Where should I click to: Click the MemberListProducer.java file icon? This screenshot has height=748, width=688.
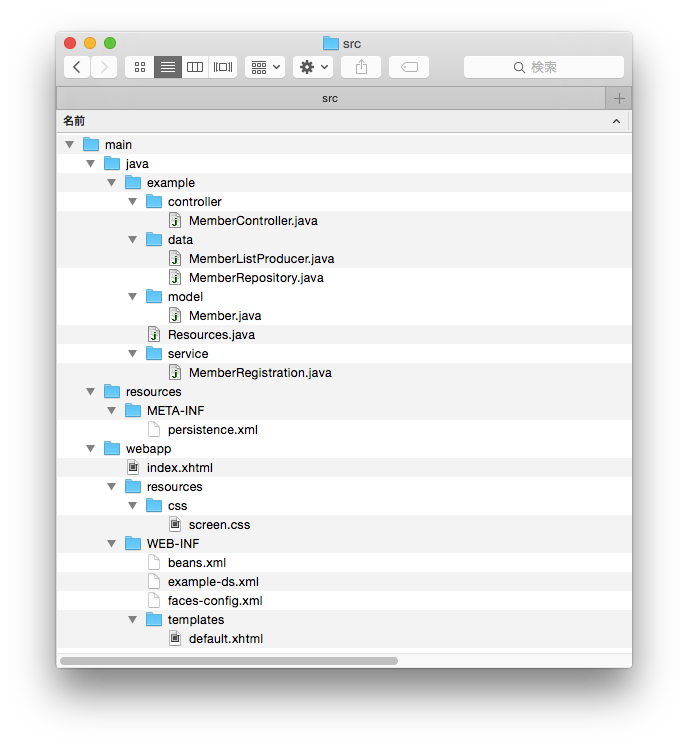[175, 259]
